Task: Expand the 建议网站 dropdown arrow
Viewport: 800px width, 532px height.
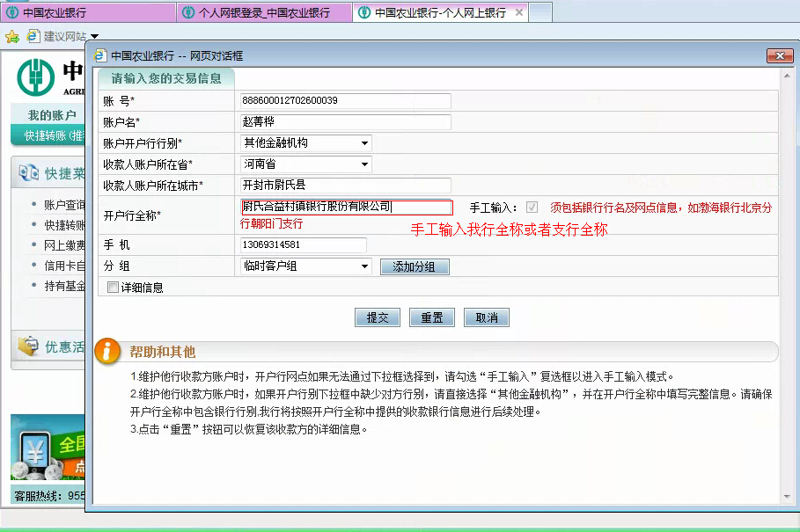Action: 94,37
